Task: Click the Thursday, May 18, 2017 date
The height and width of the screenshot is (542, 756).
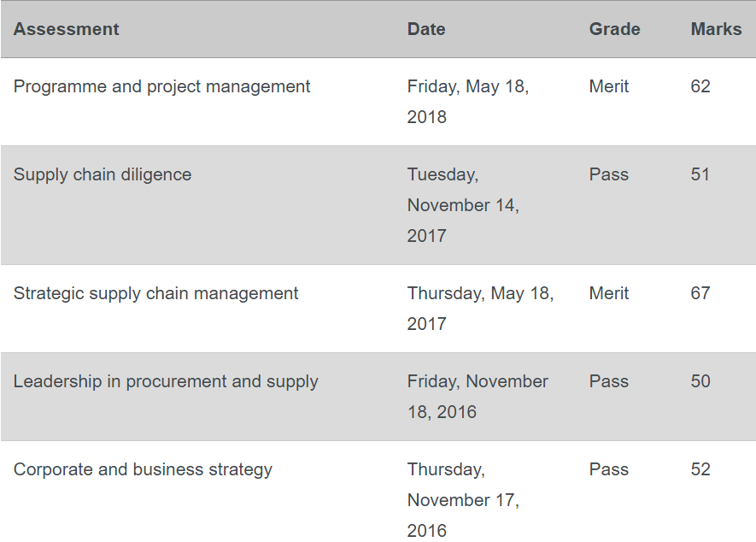Action: coord(480,309)
